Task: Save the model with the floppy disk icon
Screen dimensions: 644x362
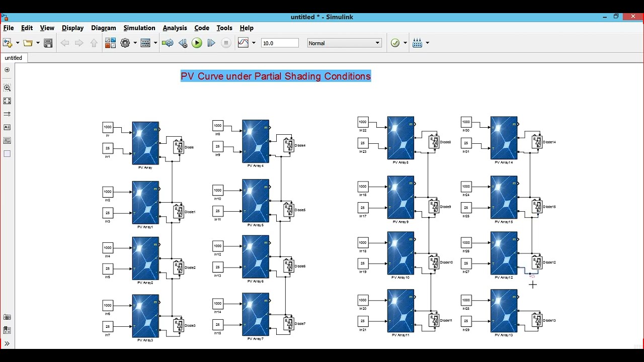Action: [48, 43]
